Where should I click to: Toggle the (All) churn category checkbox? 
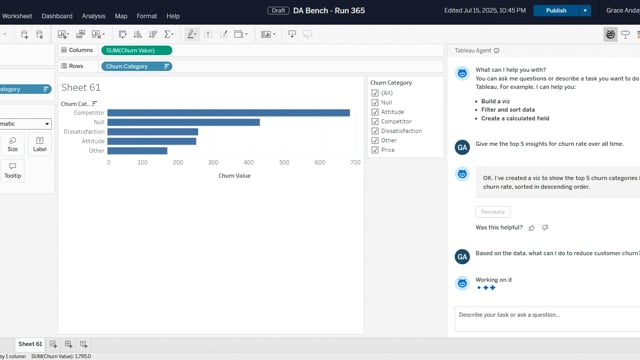(375, 93)
